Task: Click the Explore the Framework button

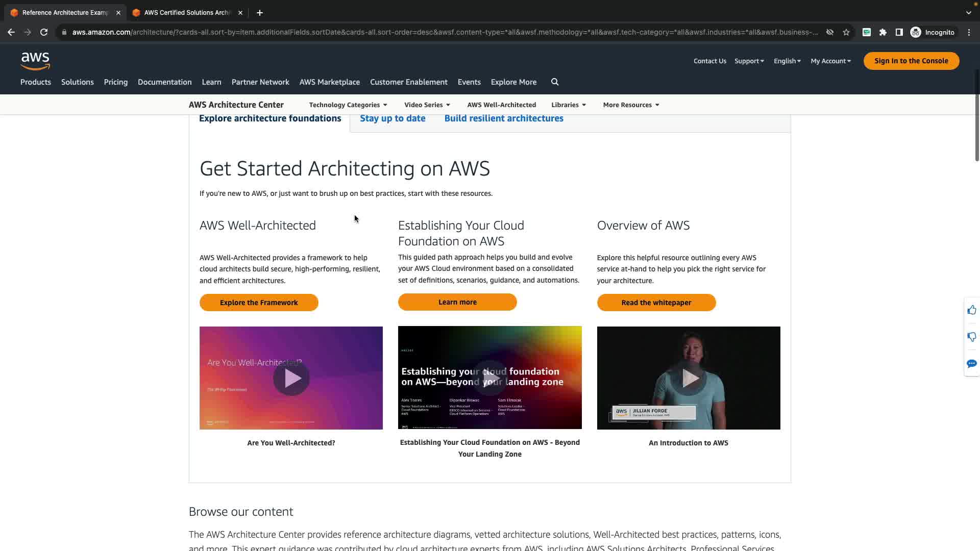Action: pos(259,303)
